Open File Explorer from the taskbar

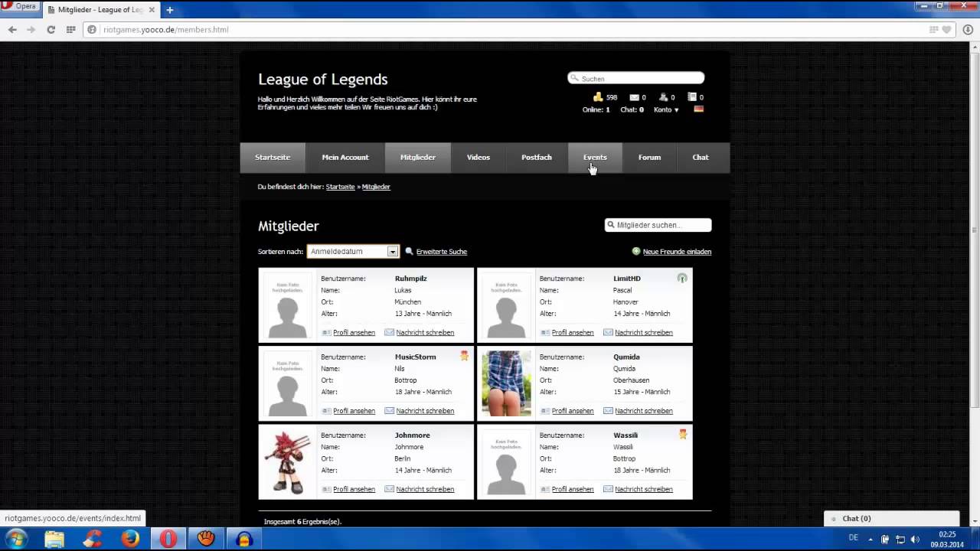click(x=54, y=539)
